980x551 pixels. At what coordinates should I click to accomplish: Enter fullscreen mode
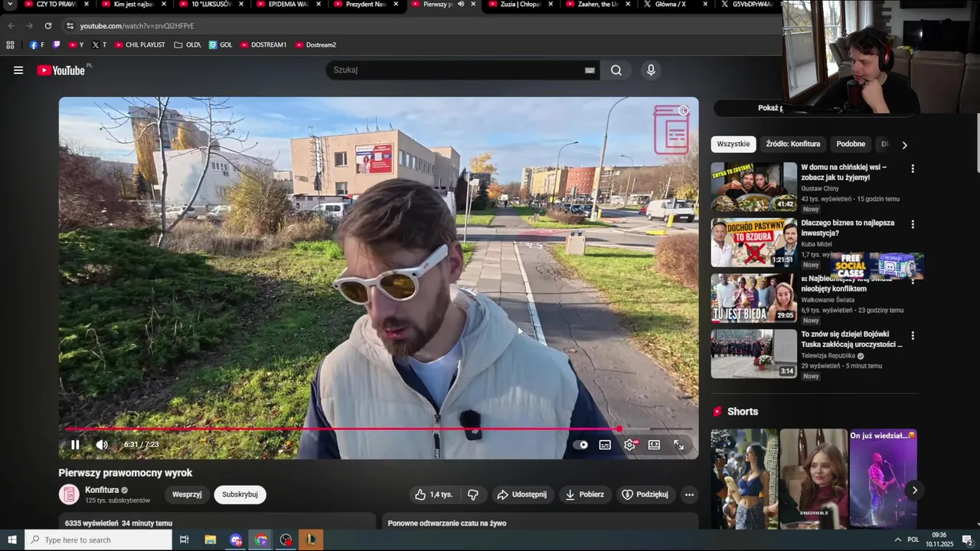678,445
